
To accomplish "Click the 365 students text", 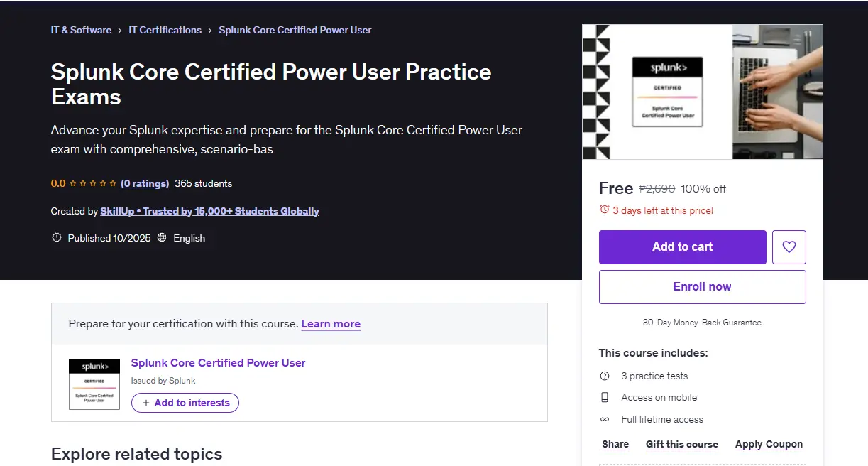I will (x=204, y=183).
